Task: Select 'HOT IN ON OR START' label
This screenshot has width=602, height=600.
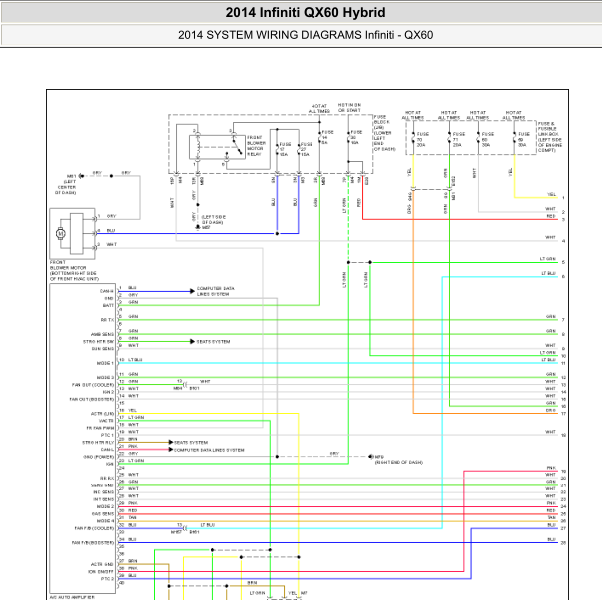Action: [349, 107]
